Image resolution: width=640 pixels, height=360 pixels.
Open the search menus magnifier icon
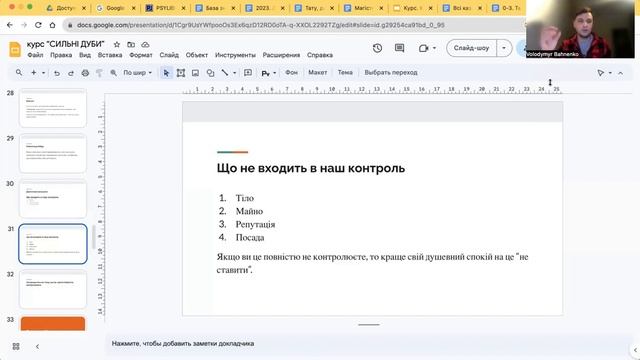coord(19,73)
